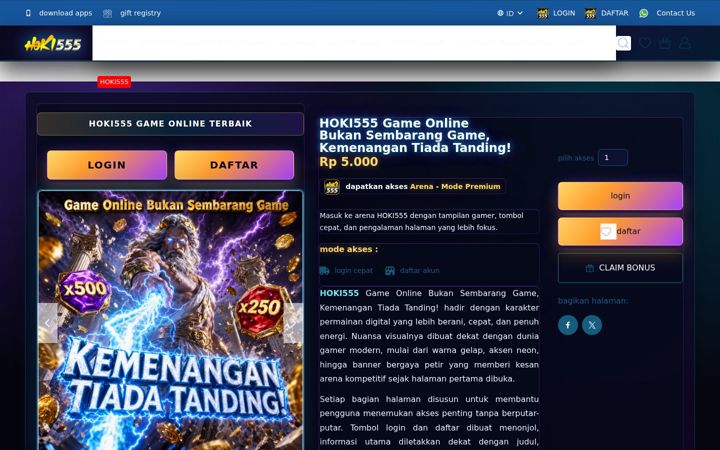
Task: Click the bagikan halaman label
Action: click(x=593, y=301)
